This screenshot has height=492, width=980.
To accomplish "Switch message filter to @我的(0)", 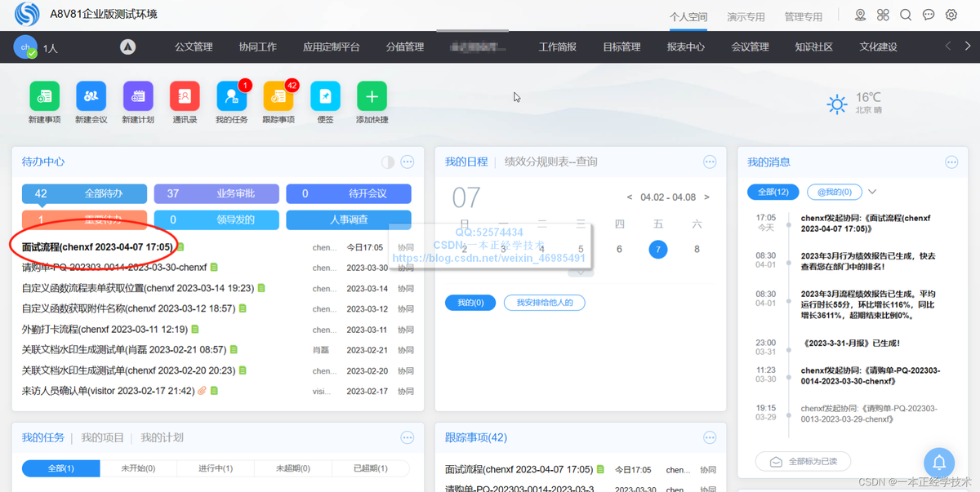I will point(834,190).
